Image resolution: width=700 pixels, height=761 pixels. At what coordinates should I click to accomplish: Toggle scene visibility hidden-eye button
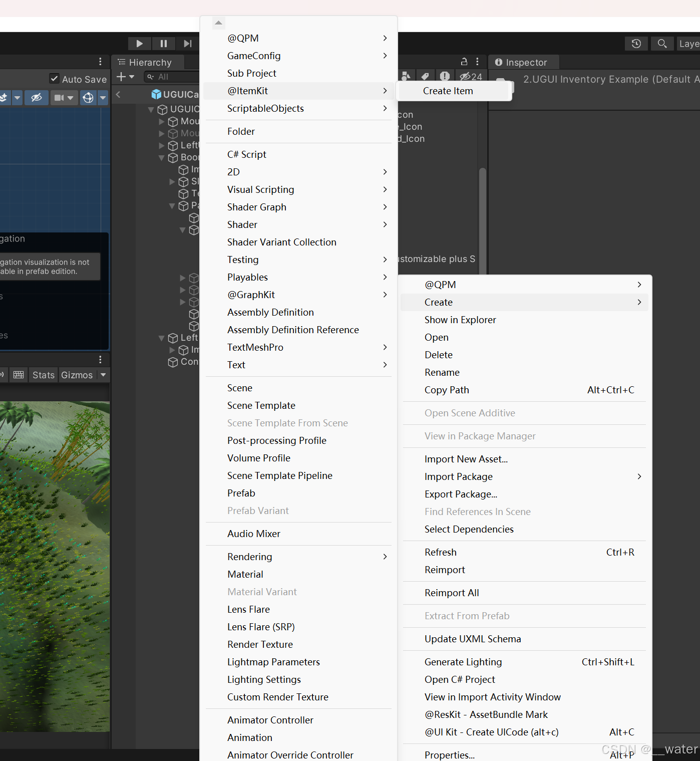tap(37, 98)
